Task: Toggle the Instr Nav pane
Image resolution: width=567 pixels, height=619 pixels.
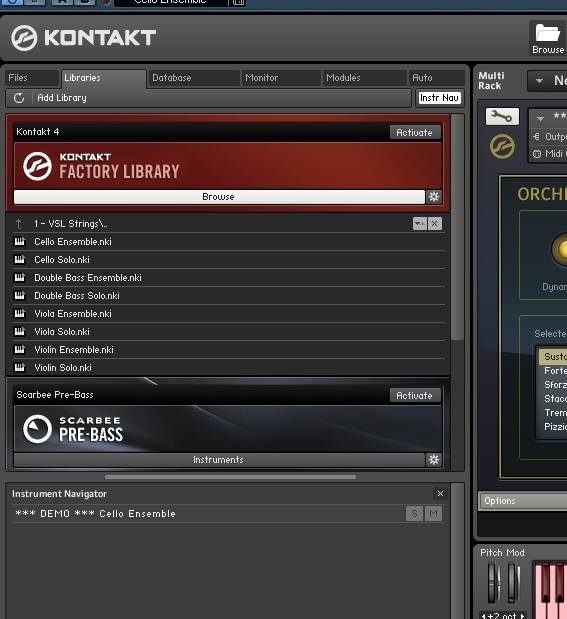Action: 439,98
